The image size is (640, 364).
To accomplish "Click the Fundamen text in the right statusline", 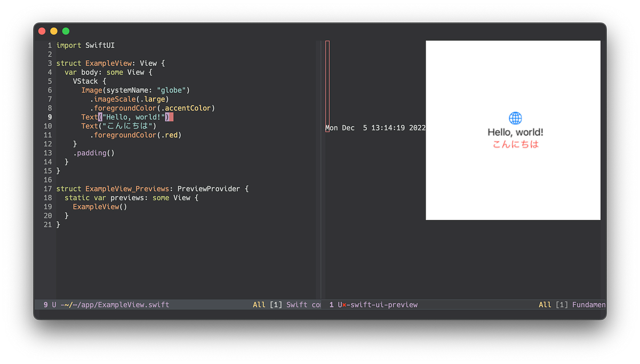I will 589,304.
